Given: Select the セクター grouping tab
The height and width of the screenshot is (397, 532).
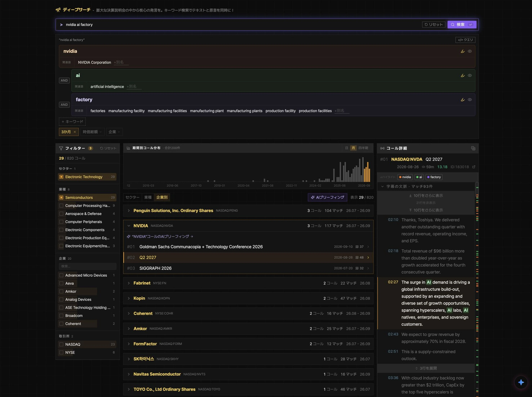Looking at the screenshot, I should point(132,197).
